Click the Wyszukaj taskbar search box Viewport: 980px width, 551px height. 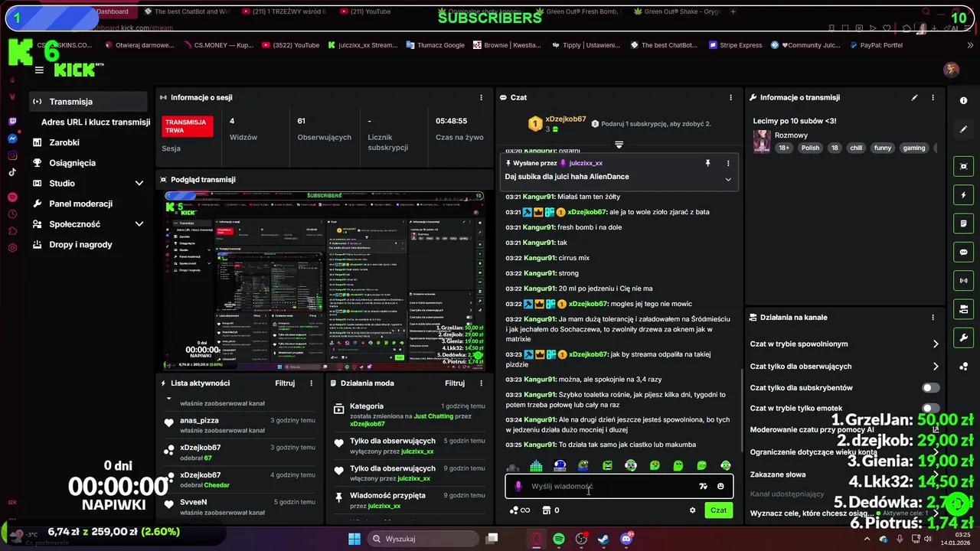point(422,539)
